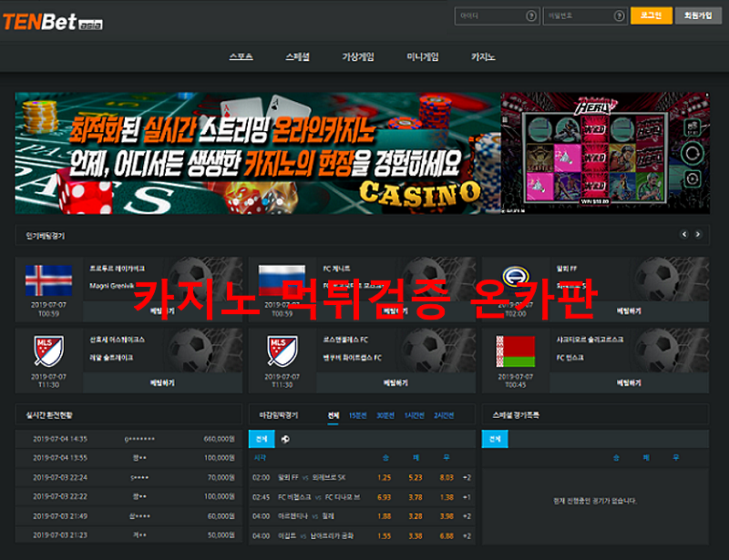Click the exchange row dated 2019-07-03 22:24
729x560 pixels.
[128, 478]
